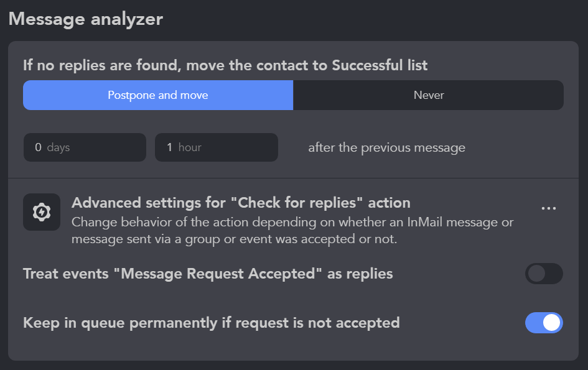Click the three-dots options icon on the right

[548, 208]
